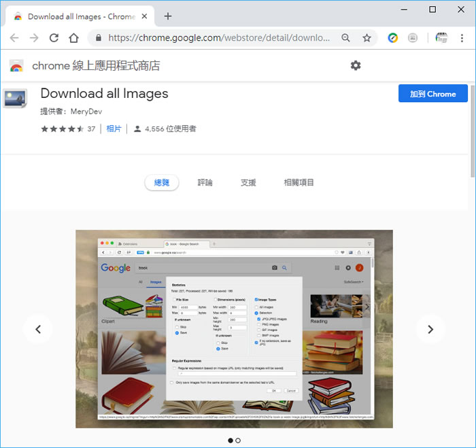Select the 總覽 tab

click(162, 182)
